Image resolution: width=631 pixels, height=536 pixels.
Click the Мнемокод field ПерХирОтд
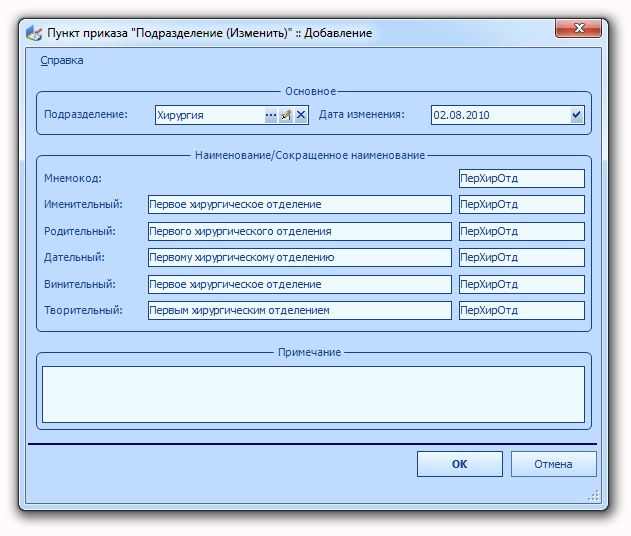tap(522, 178)
